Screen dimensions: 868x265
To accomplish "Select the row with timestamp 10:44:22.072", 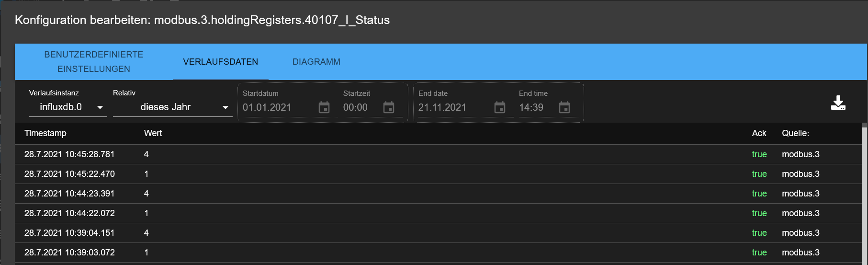I will 438,213.
